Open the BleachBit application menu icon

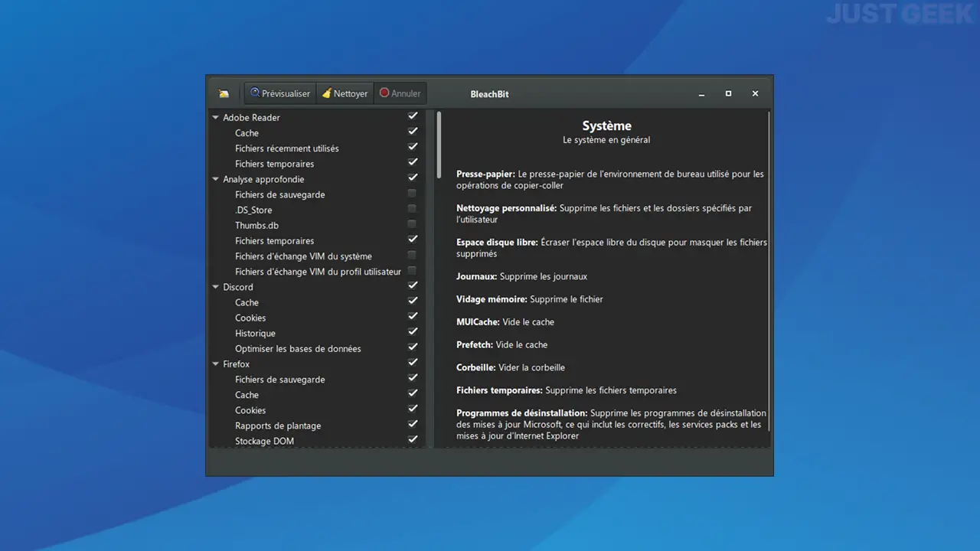(224, 93)
